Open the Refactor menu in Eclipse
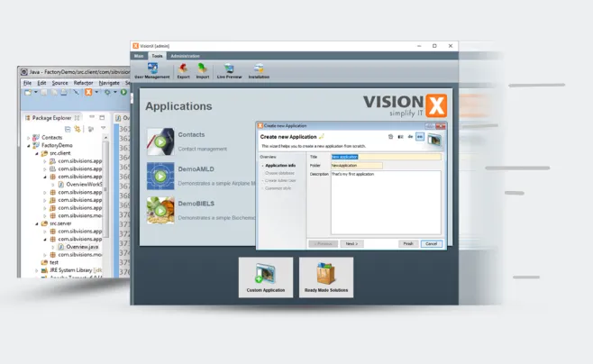 pyautogui.click(x=83, y=83)
